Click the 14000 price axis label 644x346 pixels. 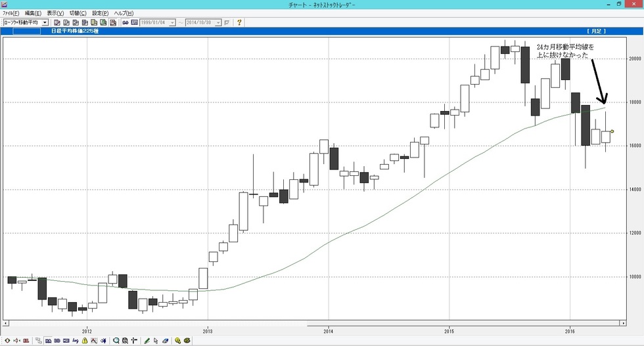635,190
